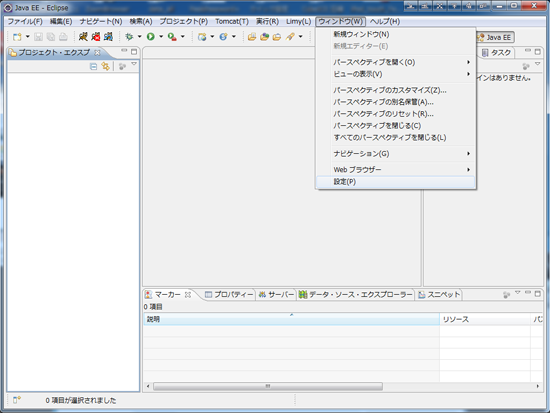550x413 pixels.
Task: Click the New wizard toolbar icon
Action: tap(17, 36)
